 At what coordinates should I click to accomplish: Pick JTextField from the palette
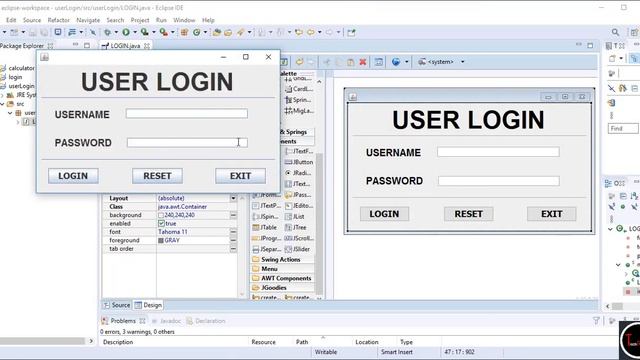pos(299,151)
